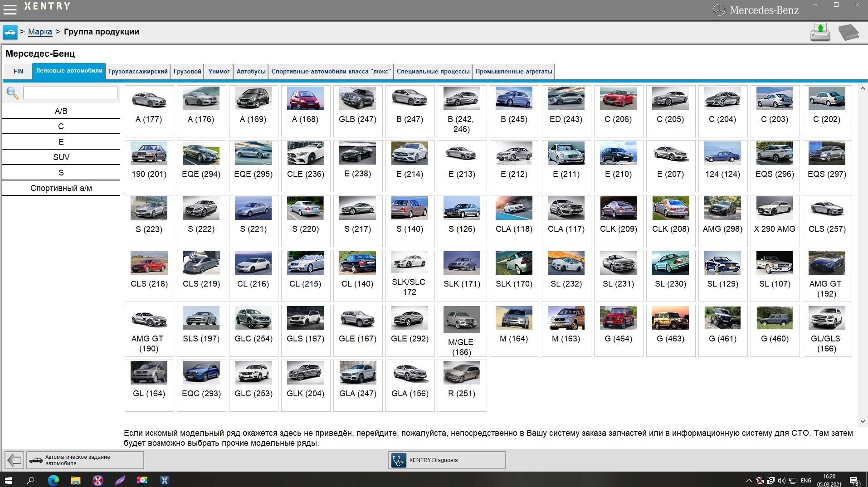Filter by E class category
This screenshot has width=868, height=487.
tap(61, 142)
